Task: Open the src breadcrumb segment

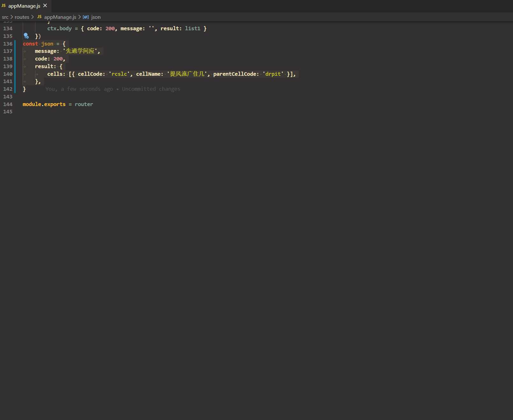Action: 5,17
